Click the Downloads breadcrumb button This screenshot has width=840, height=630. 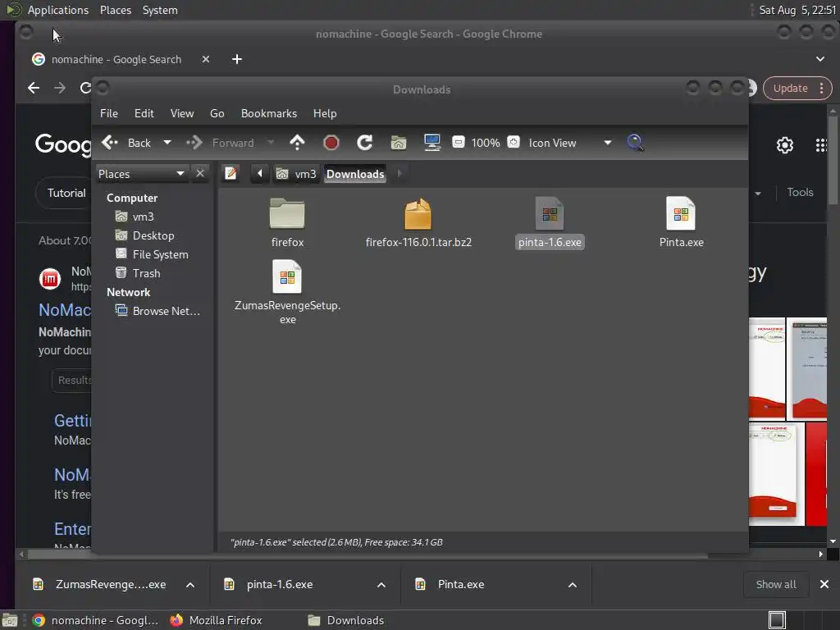355,174
